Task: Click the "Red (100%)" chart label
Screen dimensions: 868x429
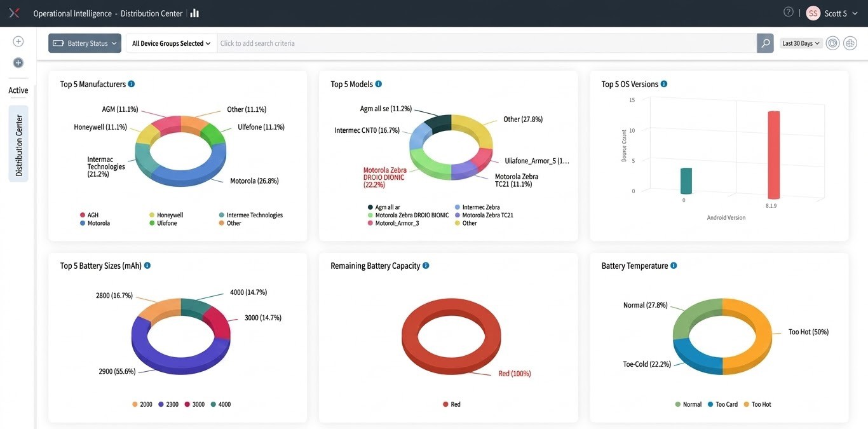Action: point(515,374)
